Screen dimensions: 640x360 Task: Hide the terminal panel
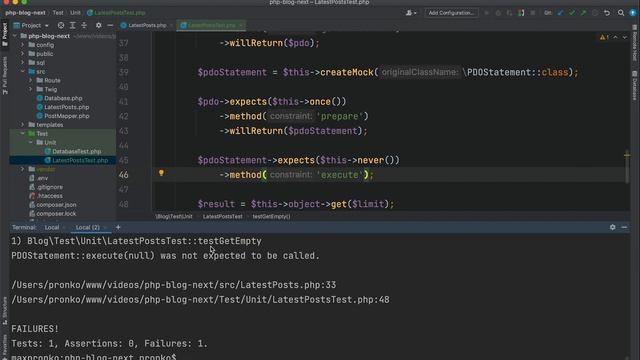(x=624, y=227)
